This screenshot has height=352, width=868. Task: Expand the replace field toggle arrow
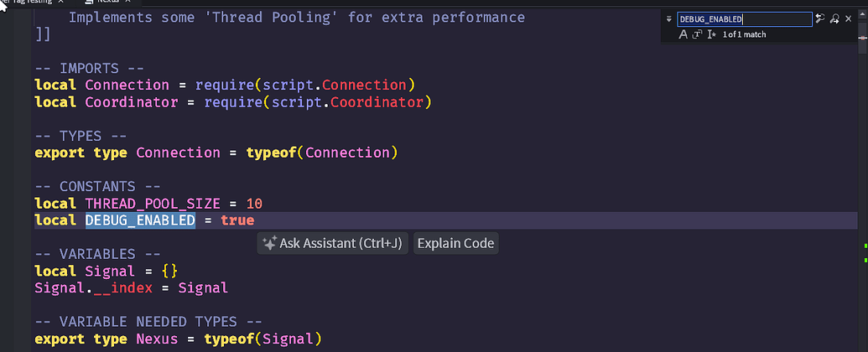(x=668, y=18)
